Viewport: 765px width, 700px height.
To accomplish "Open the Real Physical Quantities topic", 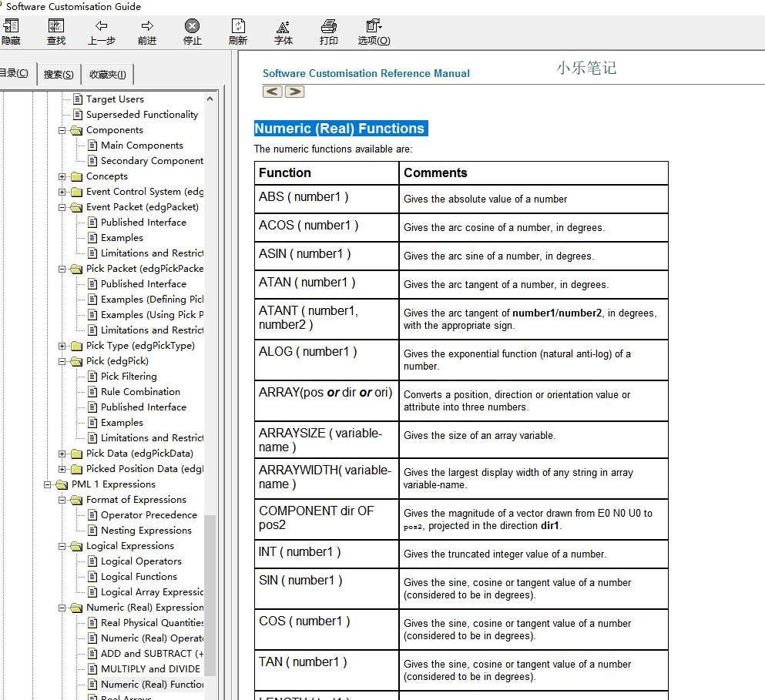I will pyautogui.click(x=152, y=623).
